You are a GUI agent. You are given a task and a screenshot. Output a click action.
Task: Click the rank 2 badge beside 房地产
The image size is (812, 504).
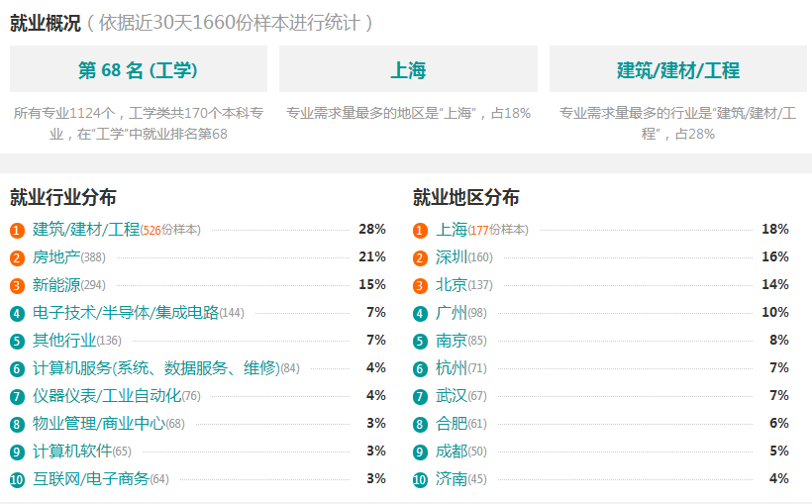tap(17, 258)
